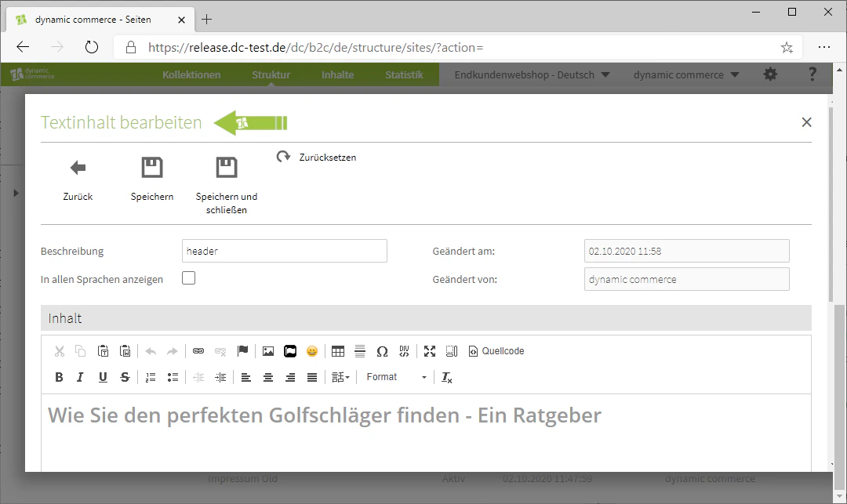Click the Copy icon in editor toolbar
This screenshot has height=504, width=847.
coord(81,351)
